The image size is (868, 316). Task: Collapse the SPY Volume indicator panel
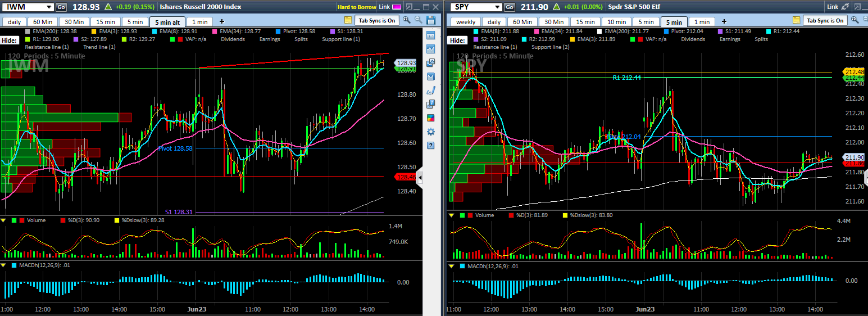click(451, 215)
